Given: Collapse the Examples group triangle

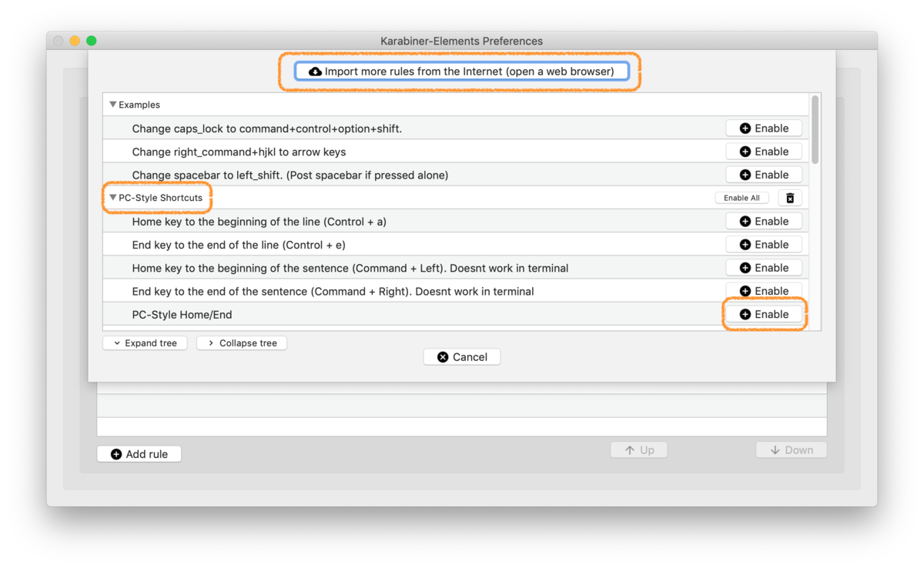Looking at the screenshot, I should click(113, 105).
